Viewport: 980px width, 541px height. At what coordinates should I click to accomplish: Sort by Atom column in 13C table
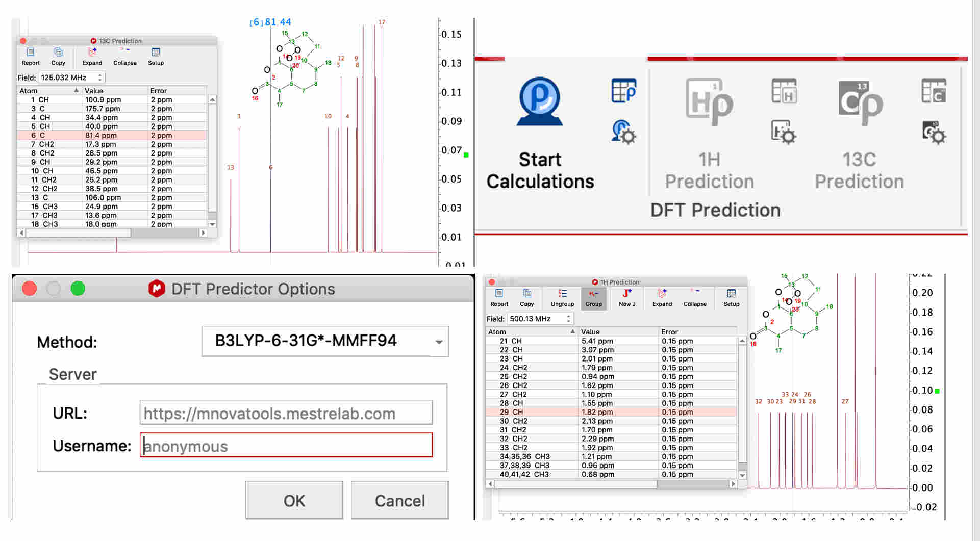pyautogui.click(x=49, y=91)
